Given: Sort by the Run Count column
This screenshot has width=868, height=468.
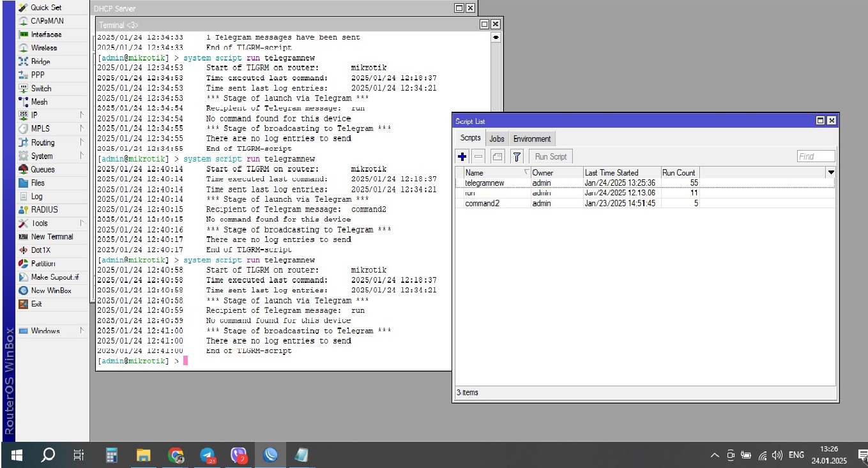Looking at the screenshot, I should (680, 172).
